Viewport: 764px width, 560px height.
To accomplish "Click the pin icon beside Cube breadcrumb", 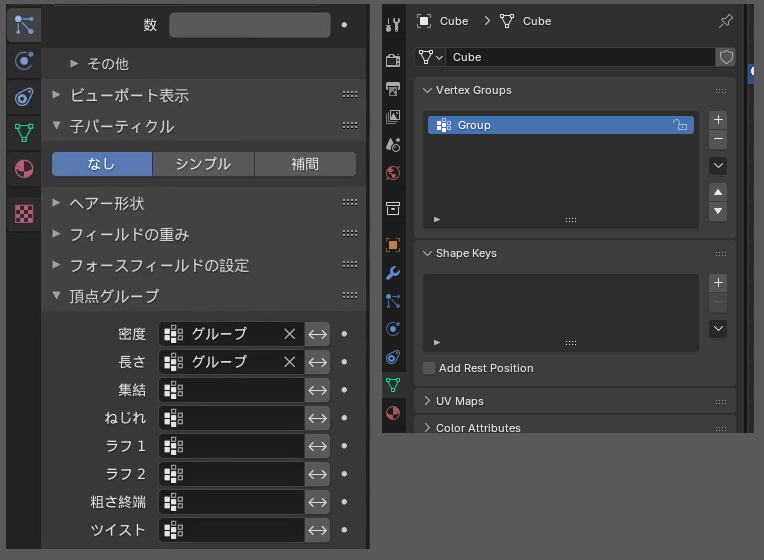I will 725,21.
